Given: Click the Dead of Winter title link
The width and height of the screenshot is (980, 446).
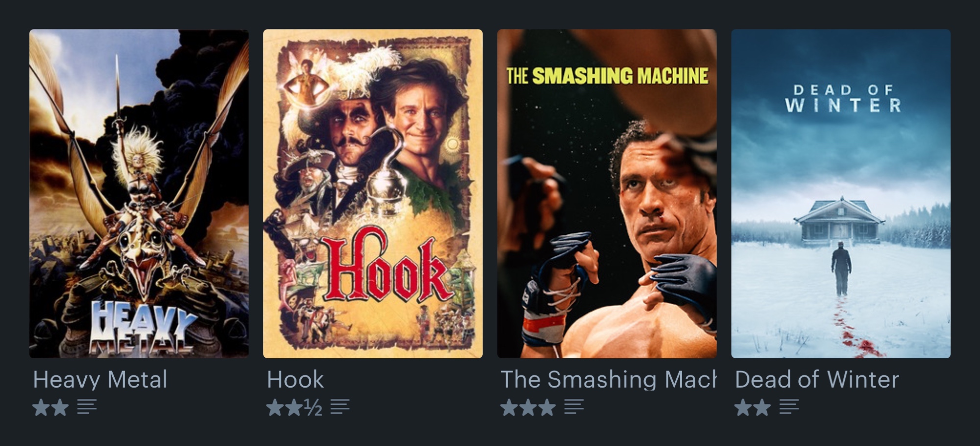Looking at the screenshot, I should (x=817, y=380).
